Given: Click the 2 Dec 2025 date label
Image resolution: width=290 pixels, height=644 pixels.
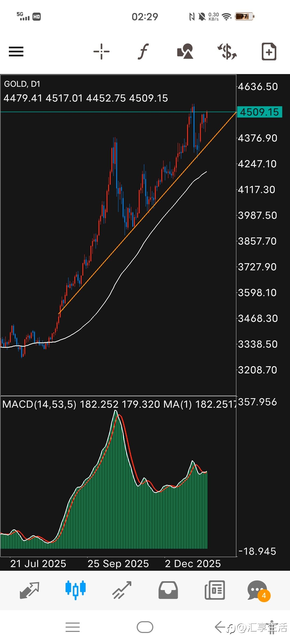Looking at the screenshot, I should click(193, 563).
